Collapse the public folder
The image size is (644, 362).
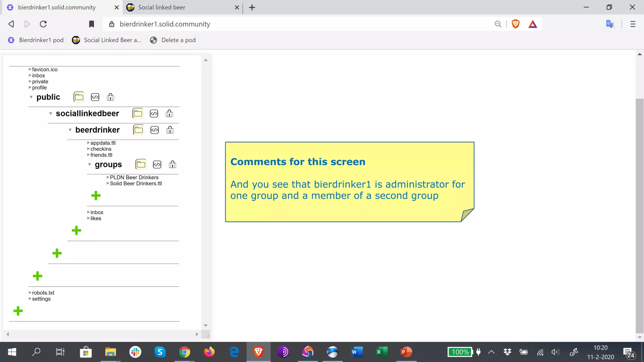pyautogui.click(x=31, y=97)
